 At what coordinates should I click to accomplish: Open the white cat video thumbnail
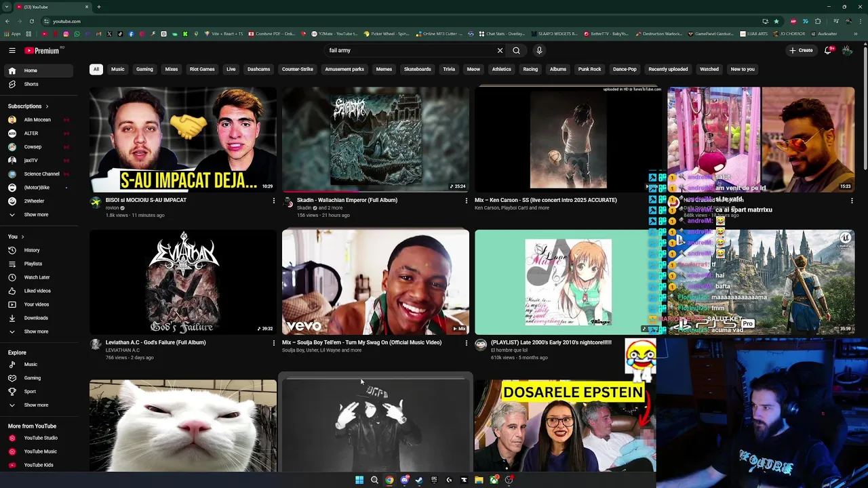pos(183,426)
